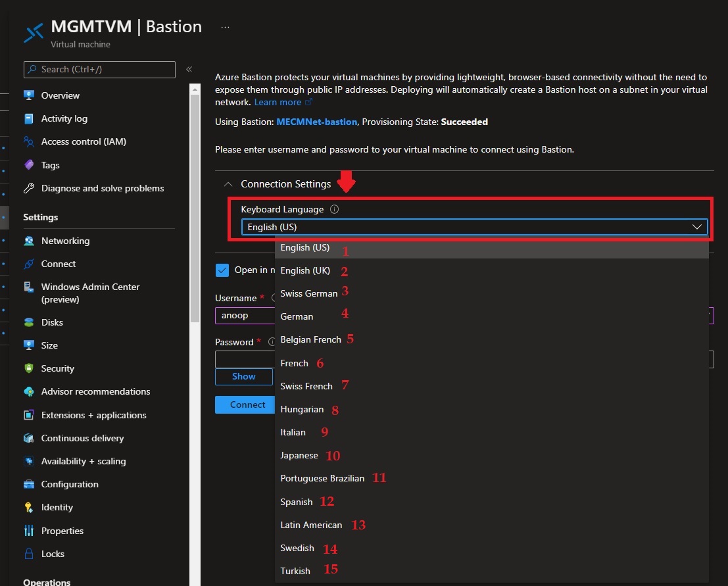Image resolution: width=728 pixels, height=586 pixels.
Task: Collapse the sidebar with double chevron
Action: point(189,69)
